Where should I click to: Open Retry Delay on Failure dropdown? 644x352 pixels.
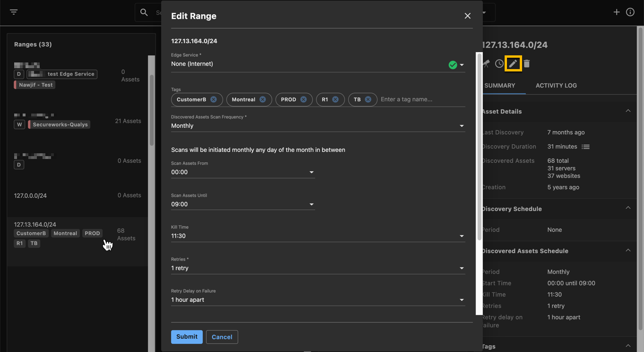[318, 300]
